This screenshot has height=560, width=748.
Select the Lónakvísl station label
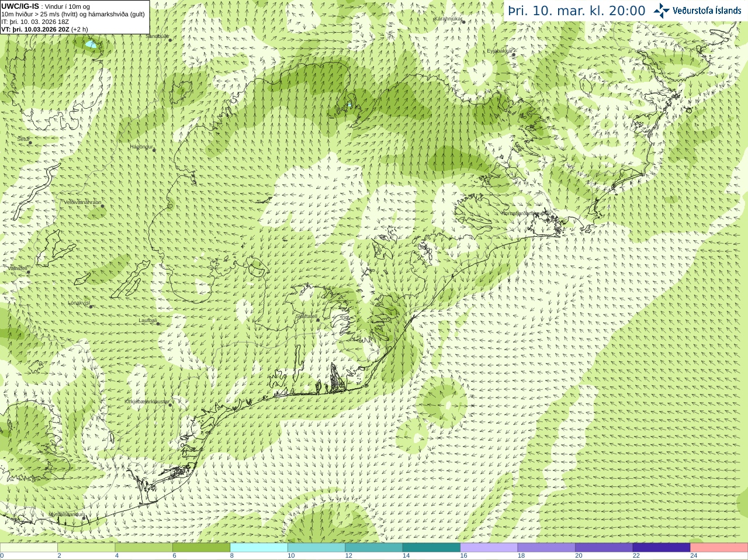79,303
